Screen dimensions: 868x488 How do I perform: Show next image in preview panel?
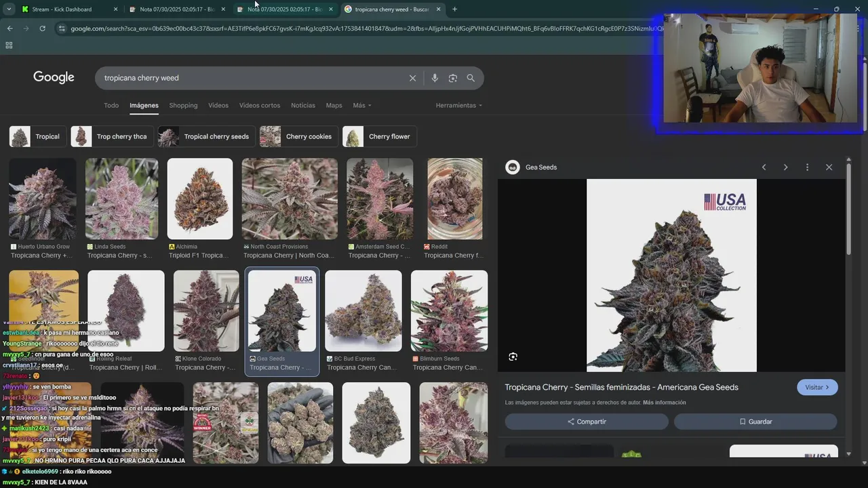coord(785,167)
